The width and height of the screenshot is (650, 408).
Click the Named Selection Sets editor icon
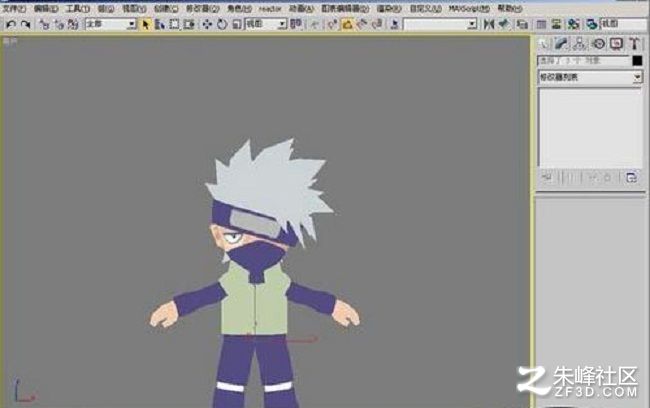[x=394, y=24]
